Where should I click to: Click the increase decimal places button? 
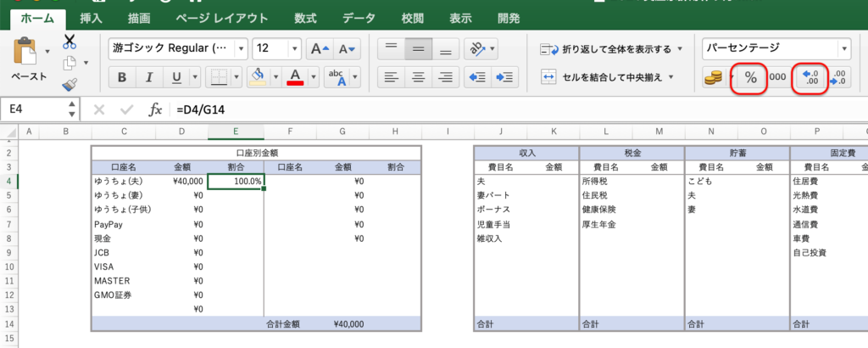point(810,77)
